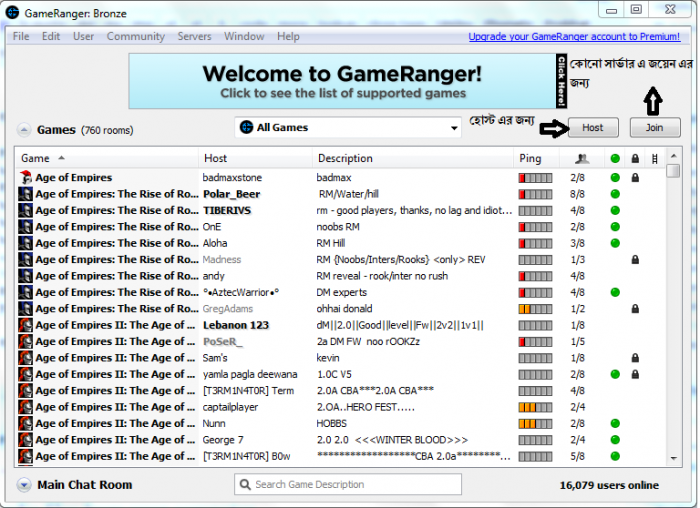700x508 pixels.
Task: Click the green status dot in AztecWarrior row
Action: point(615,292)
